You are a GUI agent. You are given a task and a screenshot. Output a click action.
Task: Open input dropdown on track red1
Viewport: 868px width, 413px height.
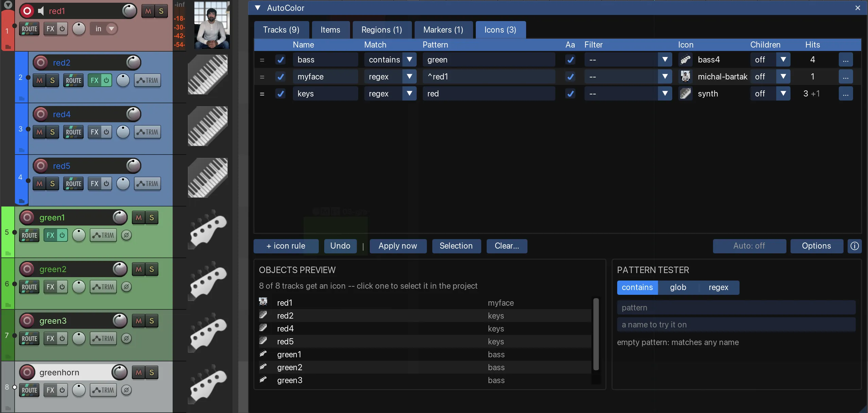pos(104,29)
